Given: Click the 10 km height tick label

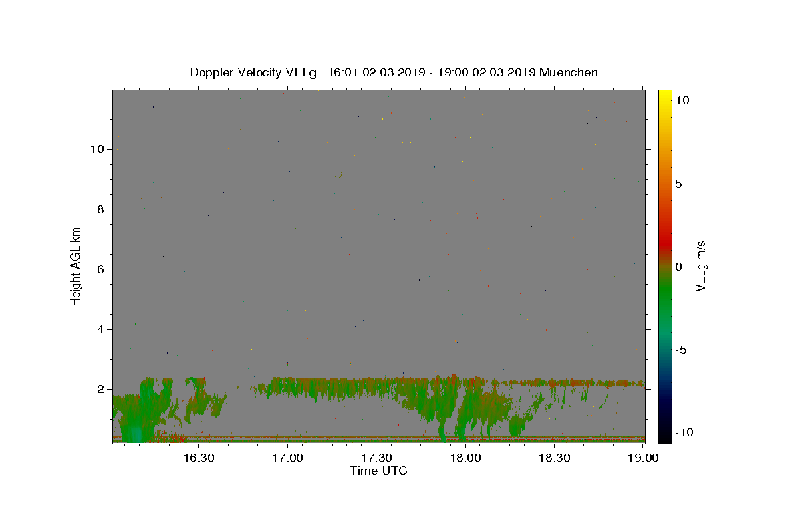Looking at the screenshot, I should 98,149.
